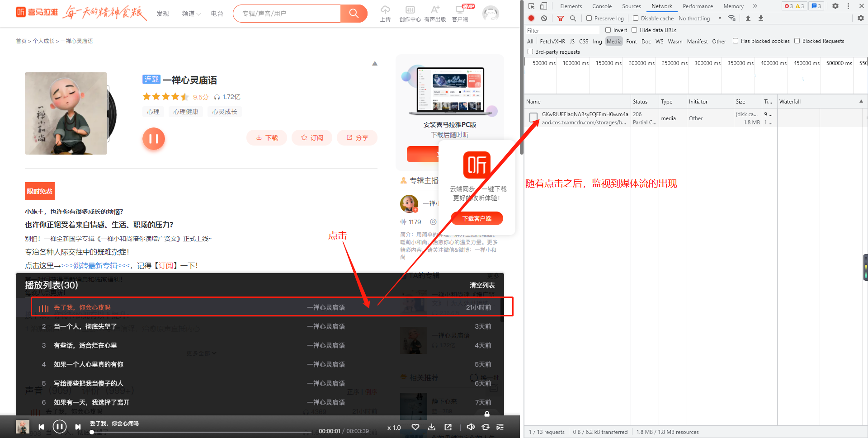The image size is (868, 438).
Task: Pause playback with the large orange album button
Action: coord(154,138)
